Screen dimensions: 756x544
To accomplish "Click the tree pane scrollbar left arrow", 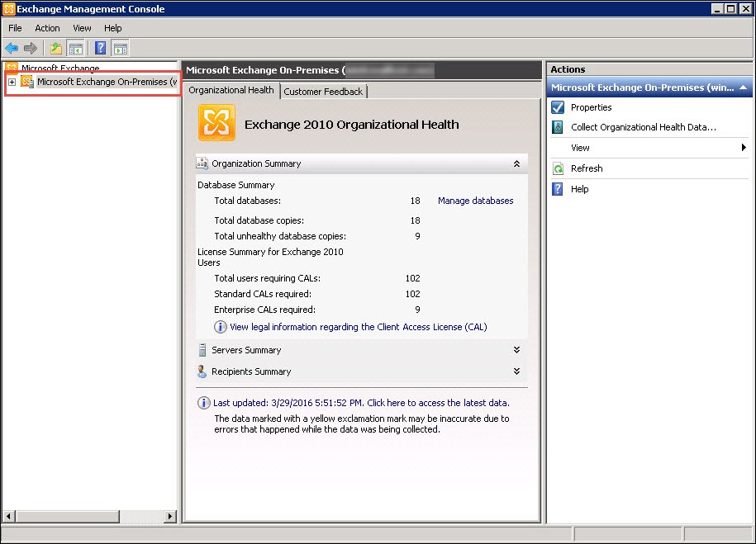I will [x=8, y=516].
